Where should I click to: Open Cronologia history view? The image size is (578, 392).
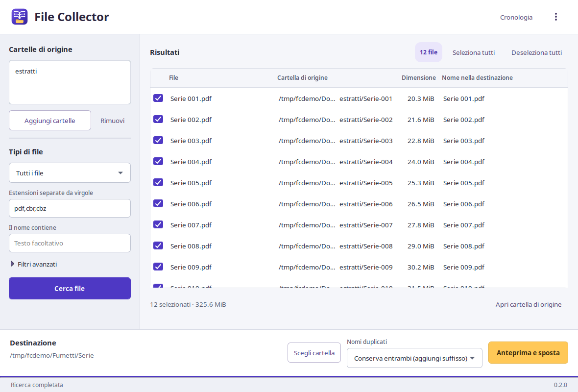click(516, 17)
